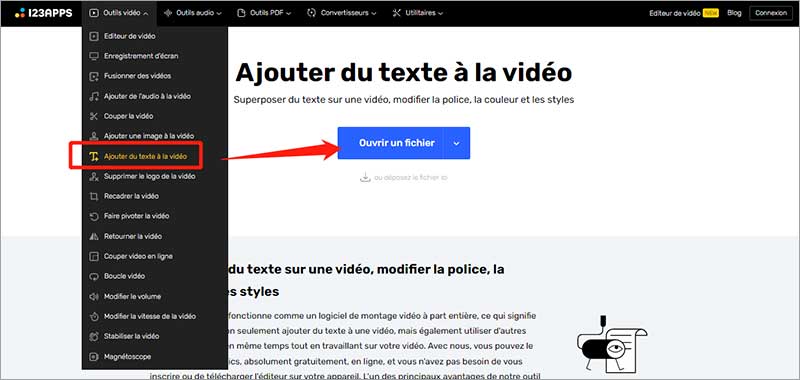Open the Blog link

pos(734,13)
